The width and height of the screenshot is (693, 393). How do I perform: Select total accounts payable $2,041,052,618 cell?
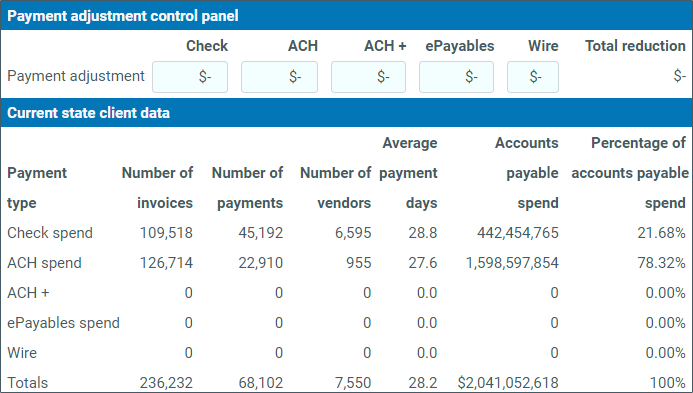click(508, 382)
